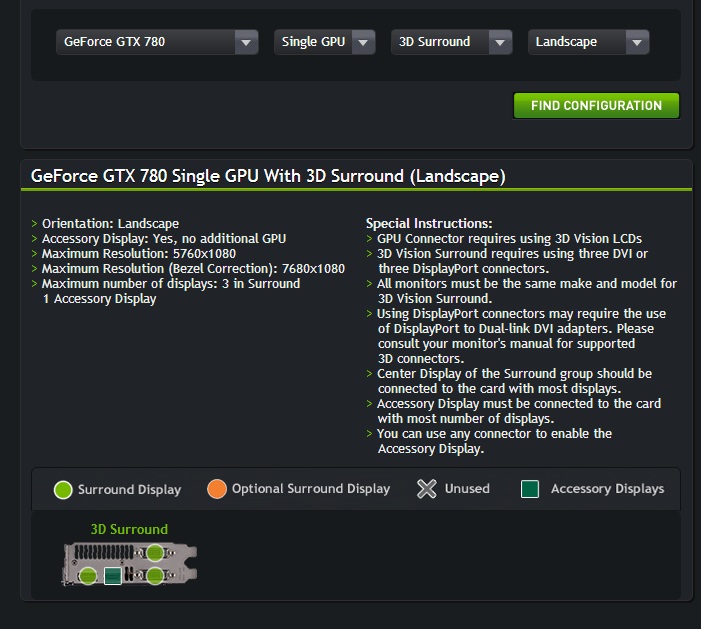701x629 pixels.
Task: Click the 3D Surround label above card
Action: click(x=129, y=529)
